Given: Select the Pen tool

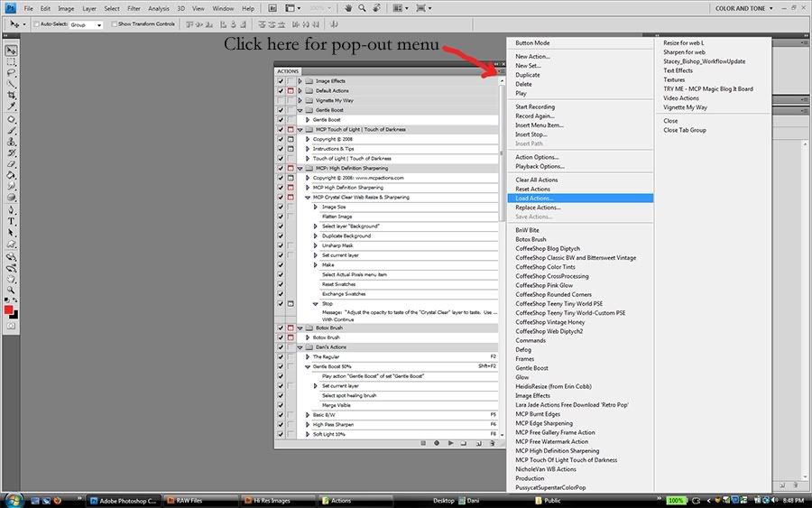Looking at the screenshot, I should (11, 209).
